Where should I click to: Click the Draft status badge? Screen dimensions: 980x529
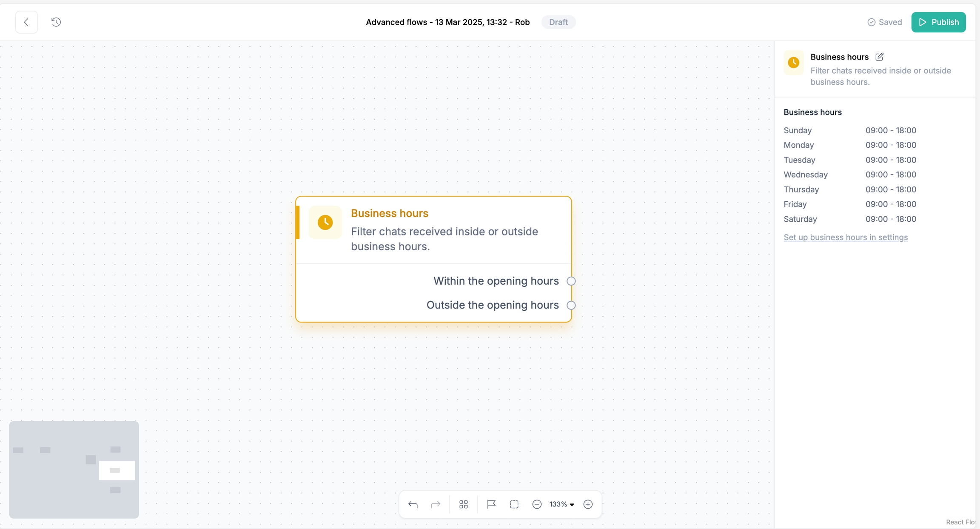(558, 22)
